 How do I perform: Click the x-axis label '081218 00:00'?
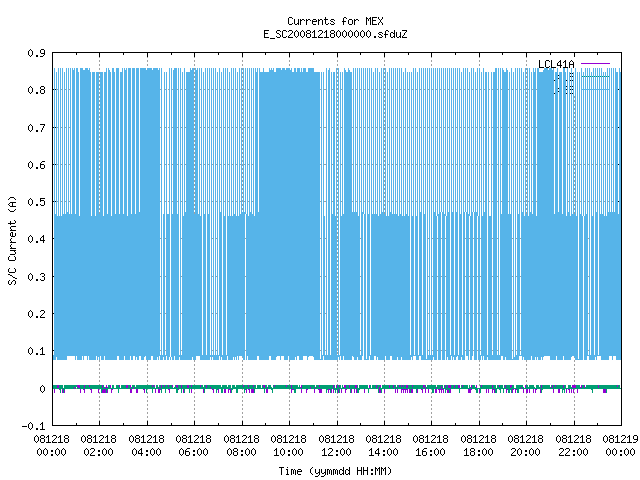pos(51,446)
